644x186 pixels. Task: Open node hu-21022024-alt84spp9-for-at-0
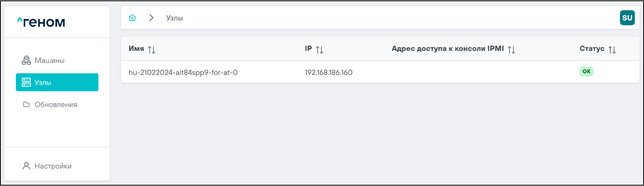[x=183, y=73]
